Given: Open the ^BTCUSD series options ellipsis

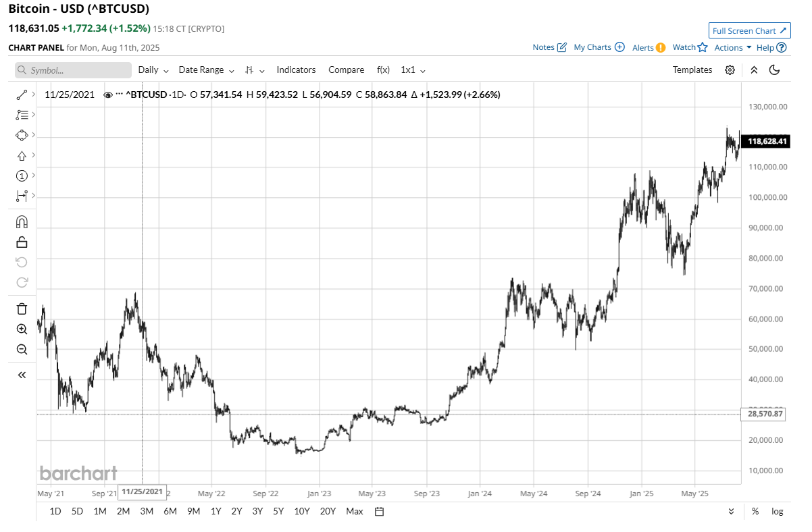Looking at the screenshot, I should click(120, 95).
